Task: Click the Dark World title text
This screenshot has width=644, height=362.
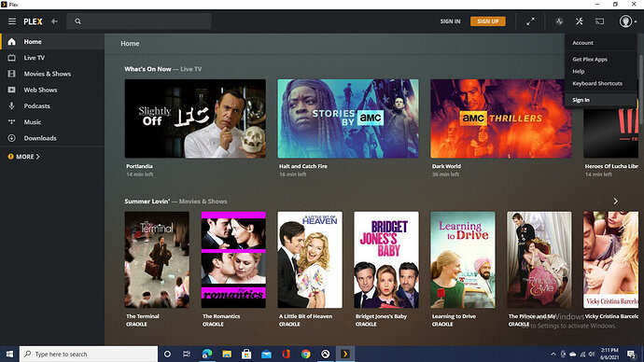Action: click(x=446, y=166)
